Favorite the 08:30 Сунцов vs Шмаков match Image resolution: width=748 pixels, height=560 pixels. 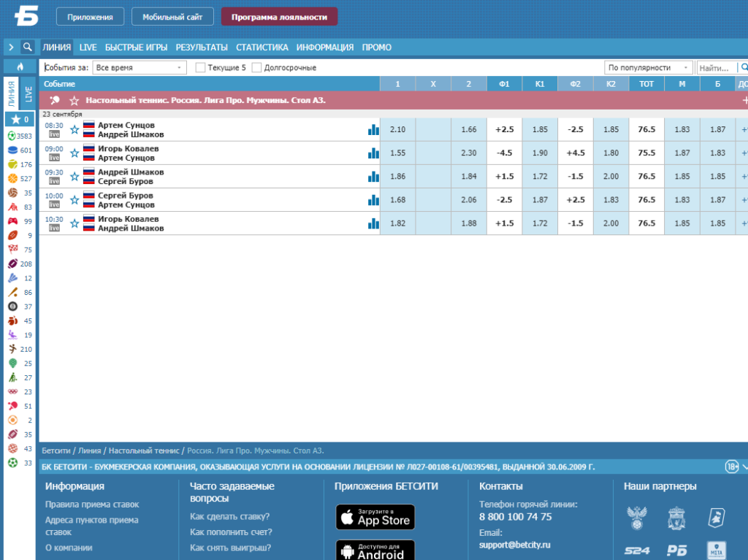click(75, 129)
